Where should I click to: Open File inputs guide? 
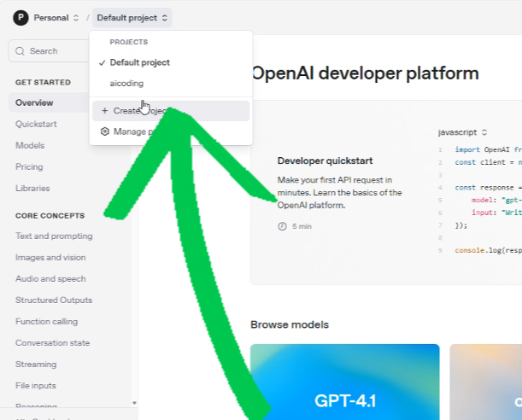click(36, 386)
